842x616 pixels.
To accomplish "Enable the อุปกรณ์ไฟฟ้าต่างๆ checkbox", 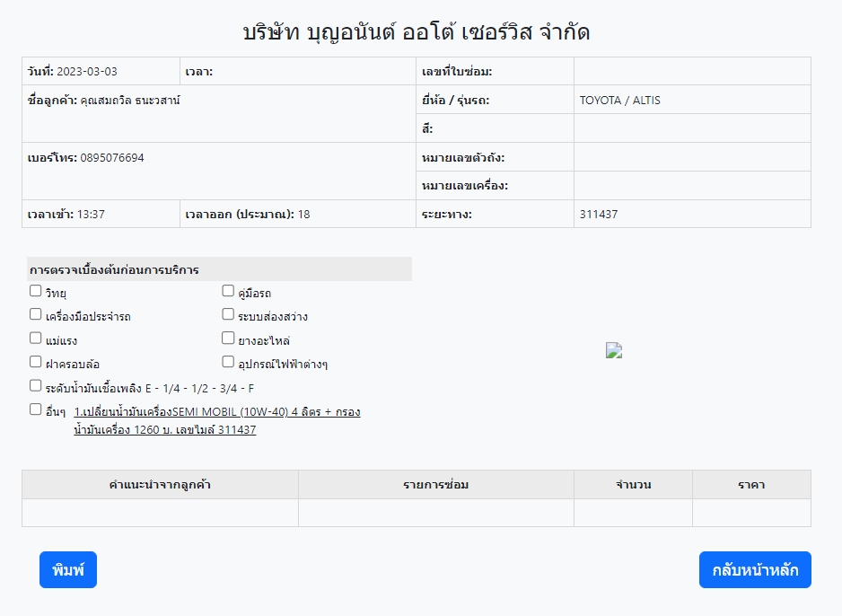I will tap(228, 362).
